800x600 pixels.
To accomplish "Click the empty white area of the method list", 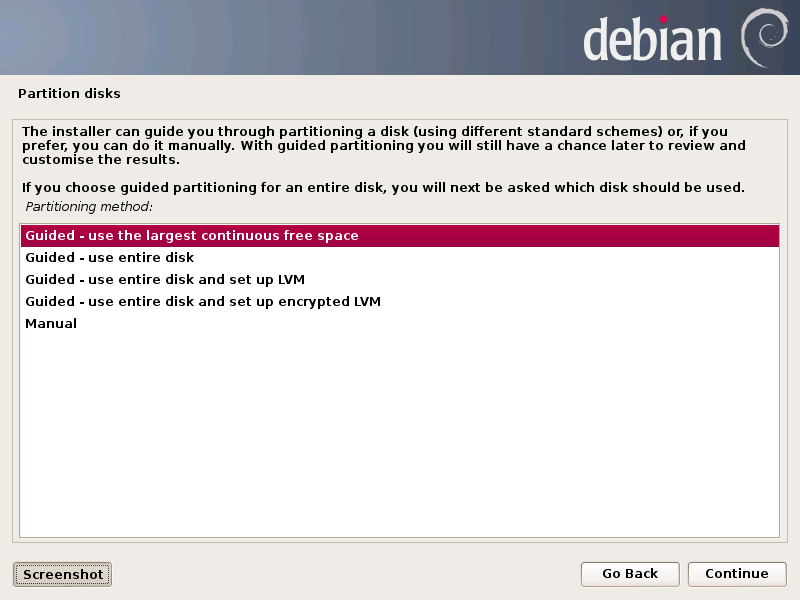I will pyautogui.click(x=399, y=434).
